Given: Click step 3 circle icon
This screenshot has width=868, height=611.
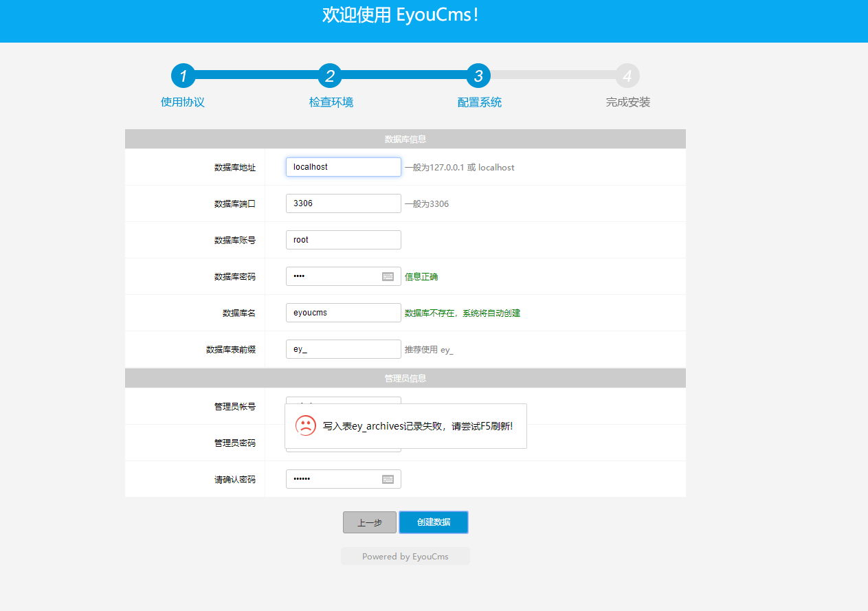Looking at the screenshot, I should click(x=478, y=76).
